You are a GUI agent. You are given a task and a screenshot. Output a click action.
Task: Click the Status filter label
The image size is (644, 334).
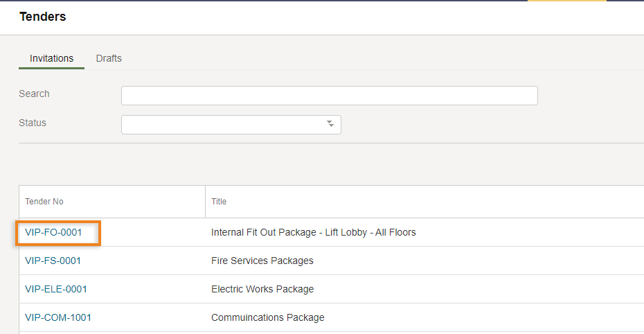click(33, 123)
